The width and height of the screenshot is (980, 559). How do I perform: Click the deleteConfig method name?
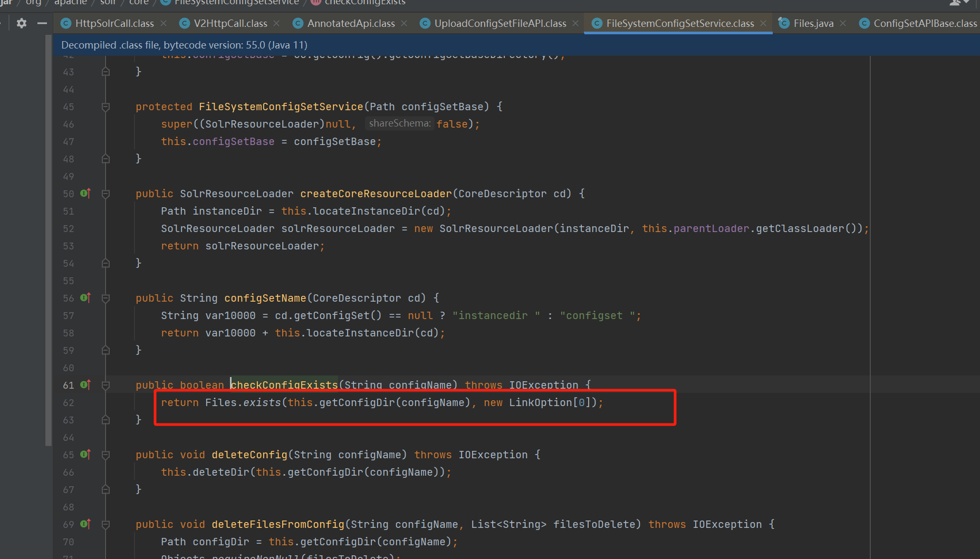[249, 455]
